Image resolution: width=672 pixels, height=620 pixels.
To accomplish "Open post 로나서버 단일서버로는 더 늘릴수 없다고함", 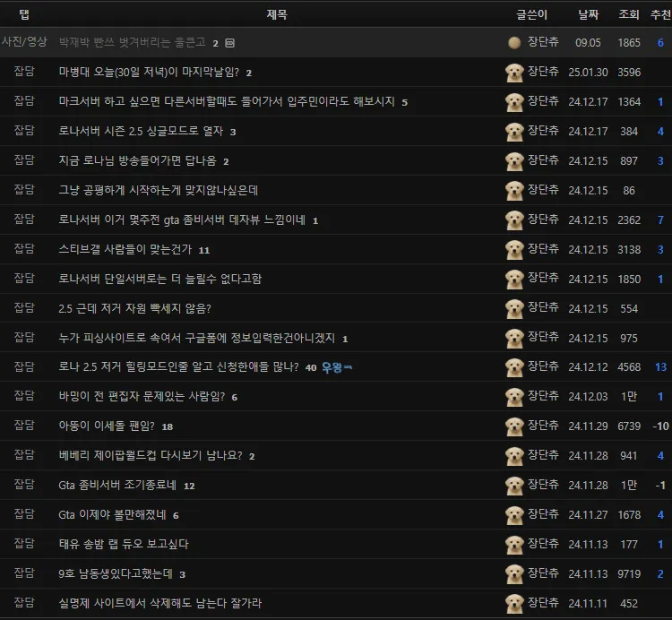I will pyautogui.click(x=159, y=279).
